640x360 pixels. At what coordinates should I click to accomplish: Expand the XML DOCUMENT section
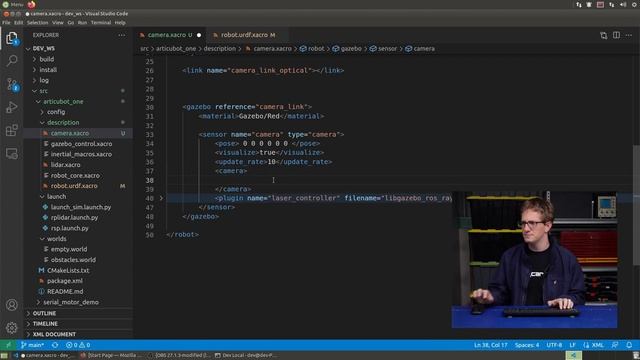click(54, 334)
